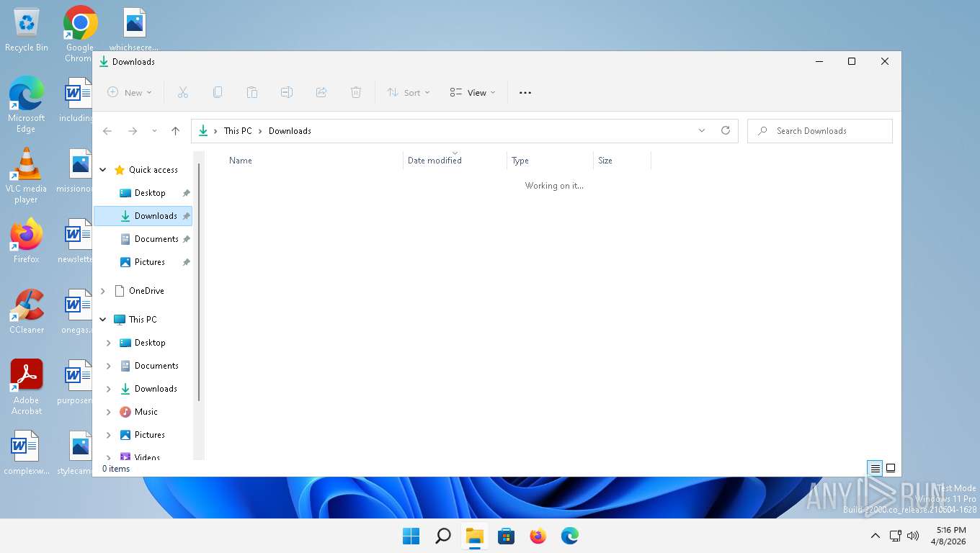Image resolution: width=980 pixels, height=553 pixels.
Task: Expand Desktop under This PC
Action: 109,343
